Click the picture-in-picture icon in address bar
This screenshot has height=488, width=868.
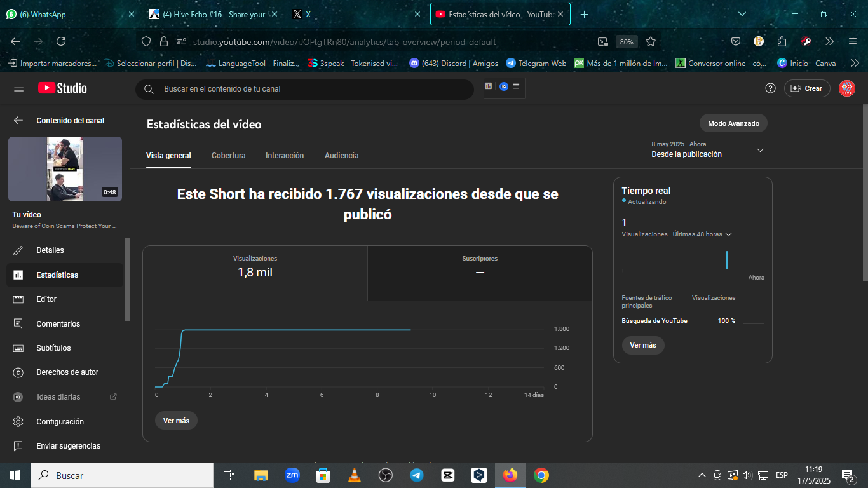(x=602, y=42)
